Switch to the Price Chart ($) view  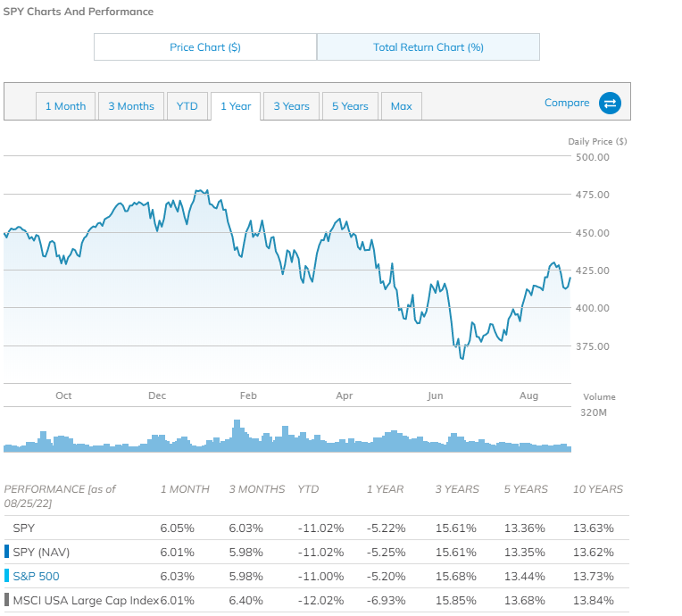pos(205,47)
